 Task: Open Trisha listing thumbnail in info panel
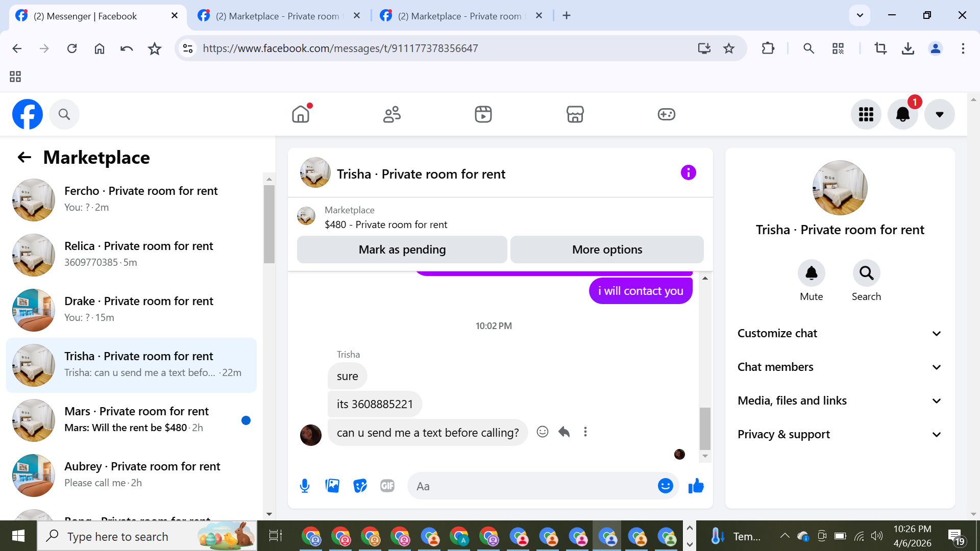[840, 188]
